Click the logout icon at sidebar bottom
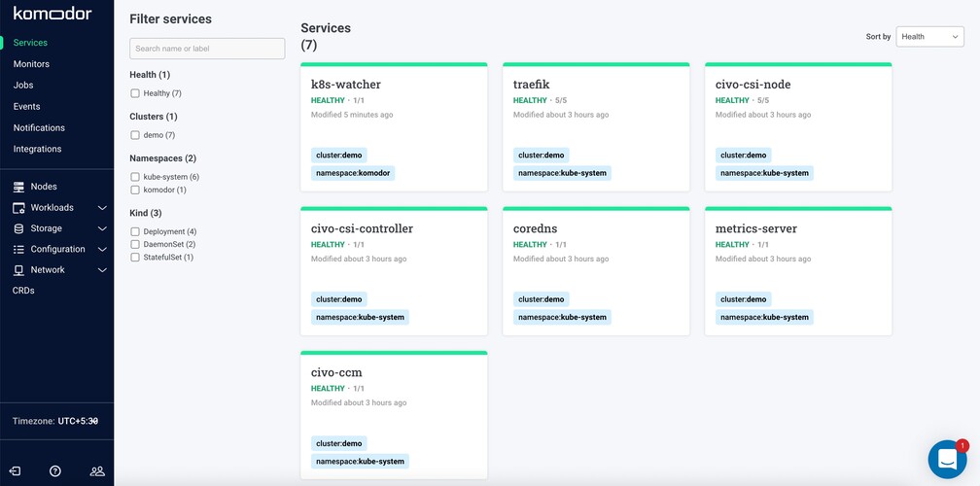Viewport: 980px width, 486px height. [16, 471]
